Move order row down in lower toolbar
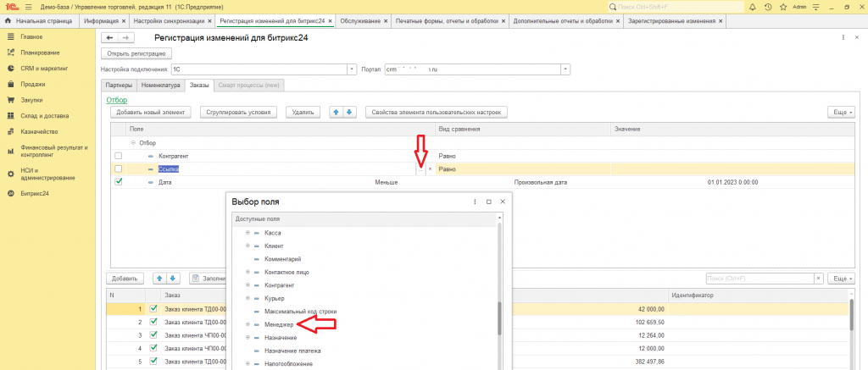 [173, 279]
